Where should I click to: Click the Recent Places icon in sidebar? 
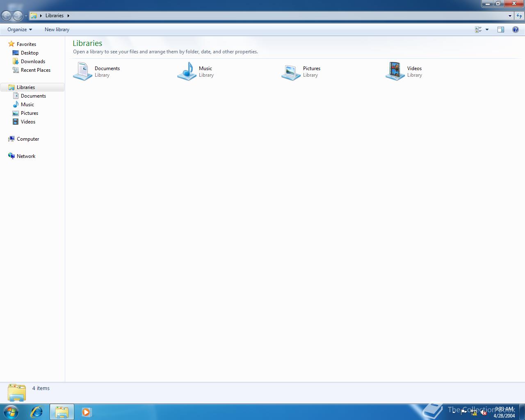tap(16, 70)
